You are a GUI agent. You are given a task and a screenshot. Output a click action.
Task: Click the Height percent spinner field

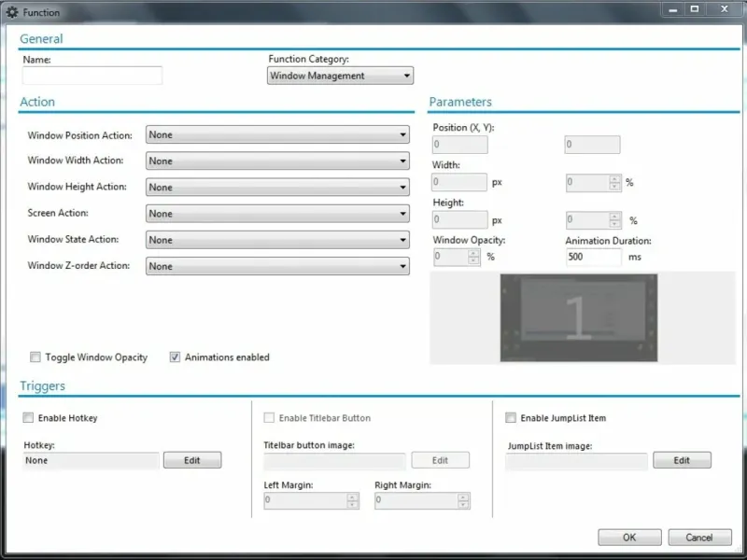tap(594, 220)
